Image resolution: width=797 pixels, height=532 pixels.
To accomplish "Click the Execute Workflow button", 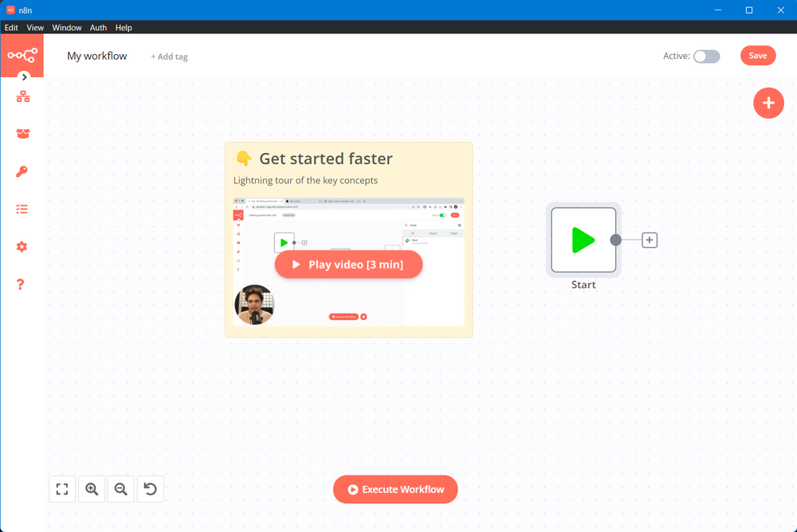I will click(395, 489).
